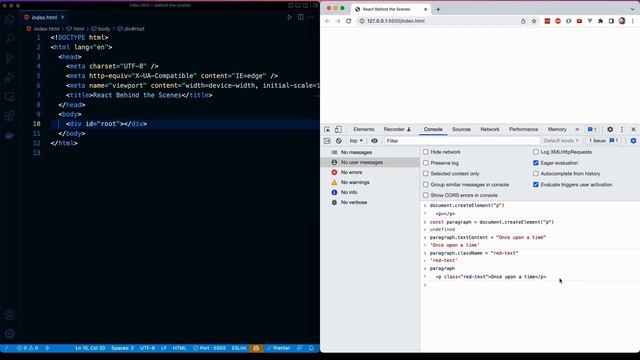Toggle the DevTools device toolbar
This screenshot has height=360, width=640.
(x=338, y=129)
